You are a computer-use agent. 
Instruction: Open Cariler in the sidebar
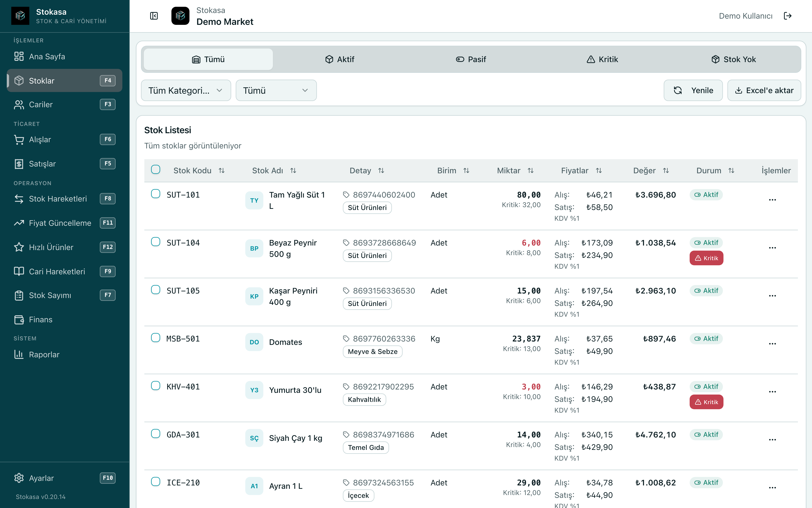(x=64, y=104)
